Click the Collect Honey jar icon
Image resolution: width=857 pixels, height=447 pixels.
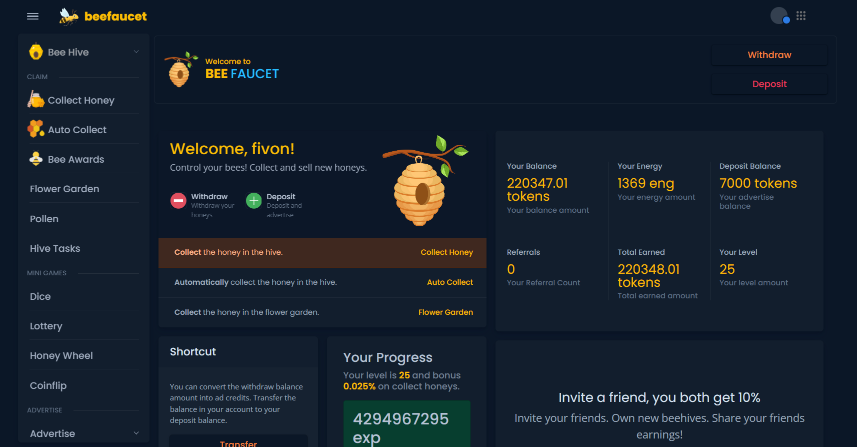coord(35,100)
